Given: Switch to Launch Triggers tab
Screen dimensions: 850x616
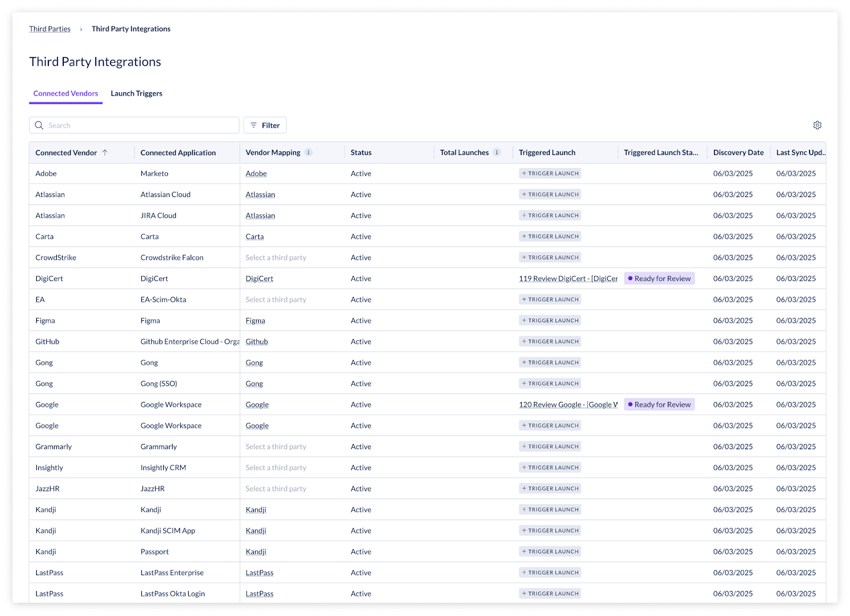Looking at the screenshot, I should pyautogui.click(x=137, y=93).
